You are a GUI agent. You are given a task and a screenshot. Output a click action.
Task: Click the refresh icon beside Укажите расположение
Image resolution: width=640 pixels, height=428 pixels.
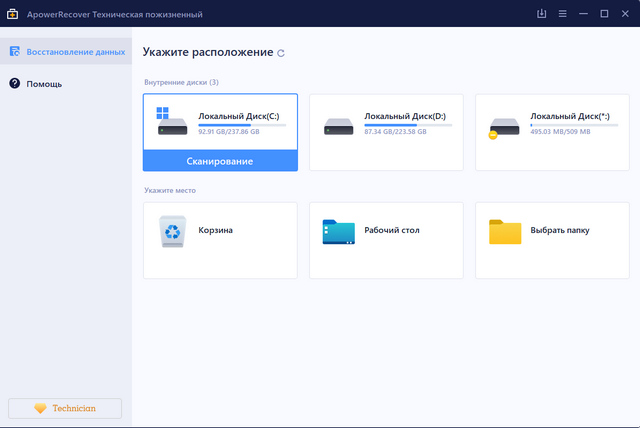[281, 53]
